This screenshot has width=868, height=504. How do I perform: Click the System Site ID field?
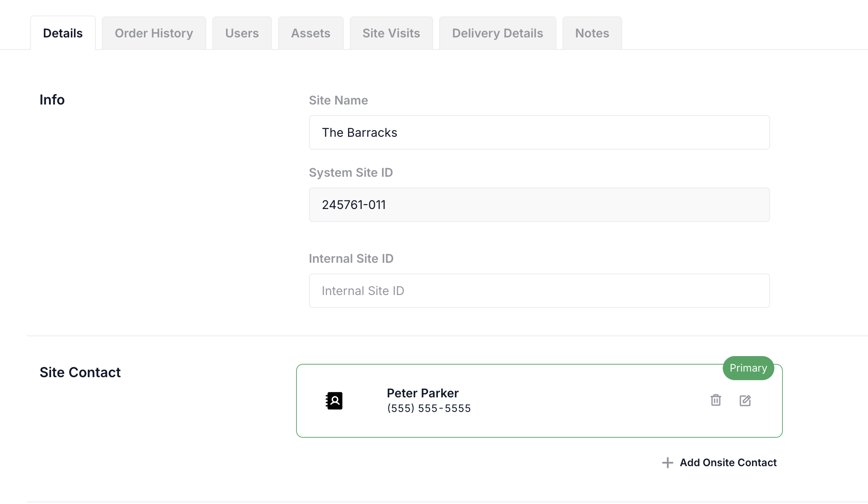[x=539, y=205]
